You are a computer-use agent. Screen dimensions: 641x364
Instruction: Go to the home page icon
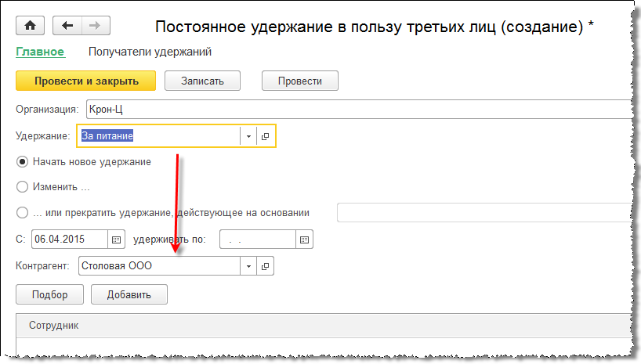click(31, 26)
